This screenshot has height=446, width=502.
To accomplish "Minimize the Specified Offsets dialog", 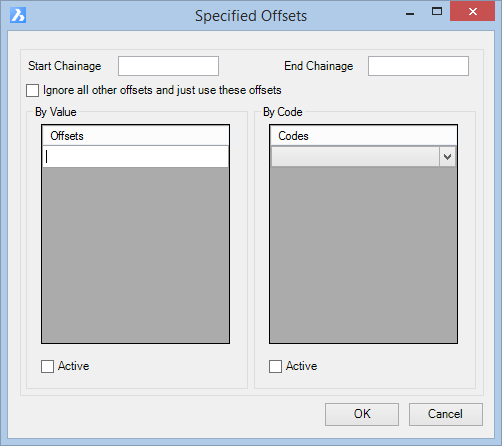I will [410, 13].
